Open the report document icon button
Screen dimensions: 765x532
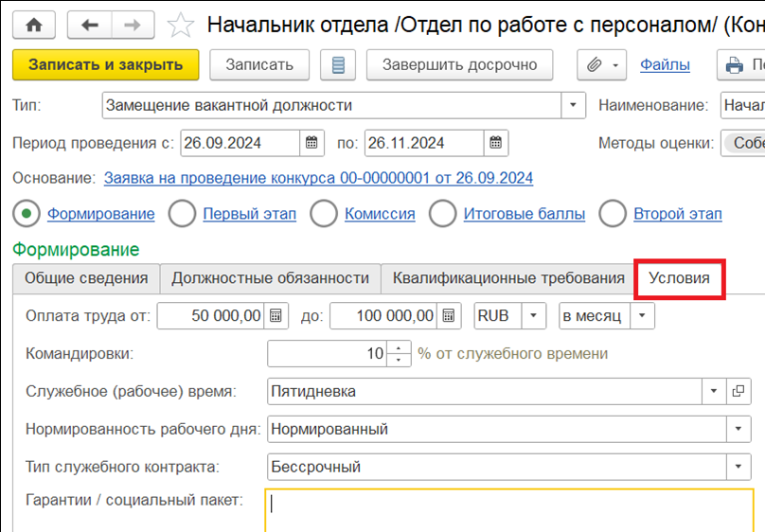click(338, 65)
